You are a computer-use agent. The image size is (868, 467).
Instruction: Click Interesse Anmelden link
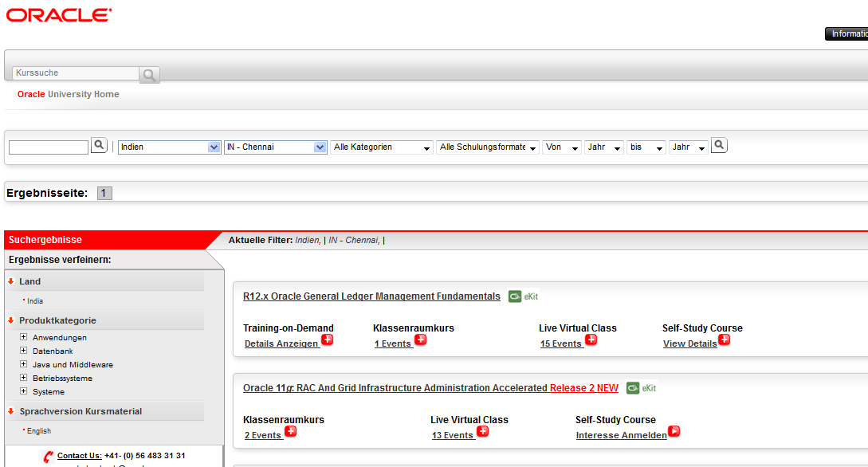621,435
